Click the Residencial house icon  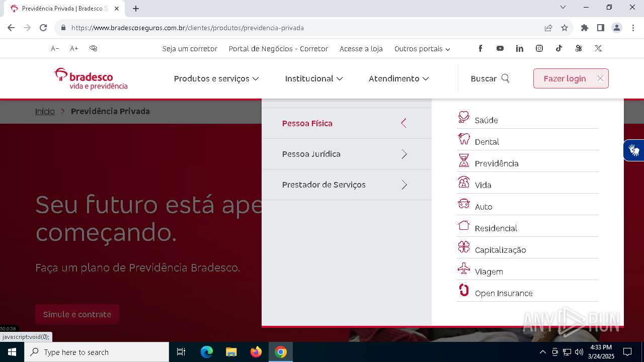pos(463,225)
